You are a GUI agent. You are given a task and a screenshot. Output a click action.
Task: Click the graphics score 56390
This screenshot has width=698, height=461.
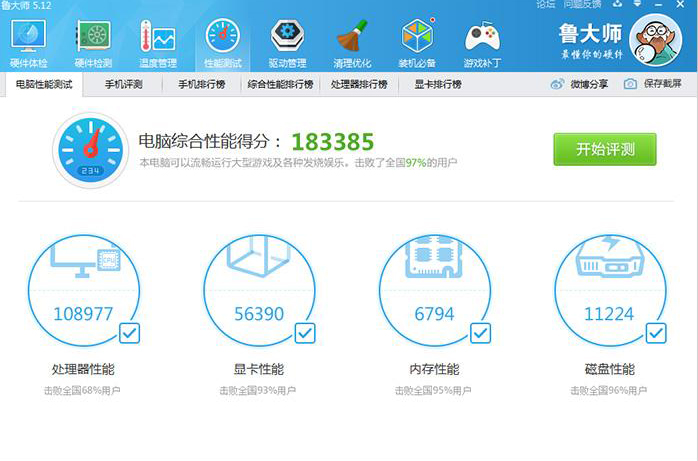tap(259, 314)
